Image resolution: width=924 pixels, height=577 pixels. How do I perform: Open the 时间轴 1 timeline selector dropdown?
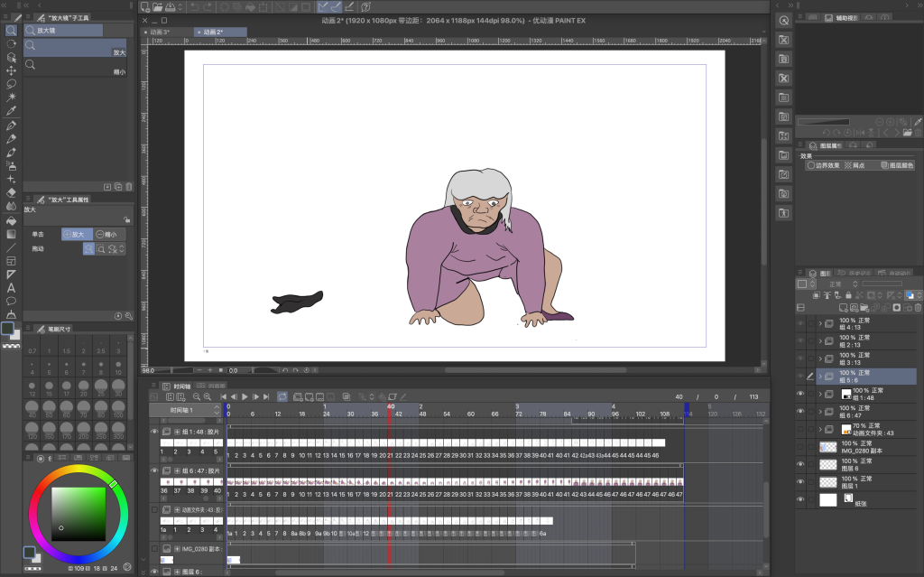185,410
